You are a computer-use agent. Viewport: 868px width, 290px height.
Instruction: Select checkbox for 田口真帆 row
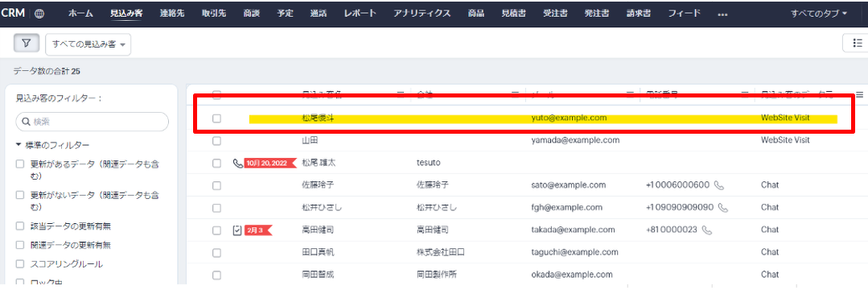(x=216, y=252)
